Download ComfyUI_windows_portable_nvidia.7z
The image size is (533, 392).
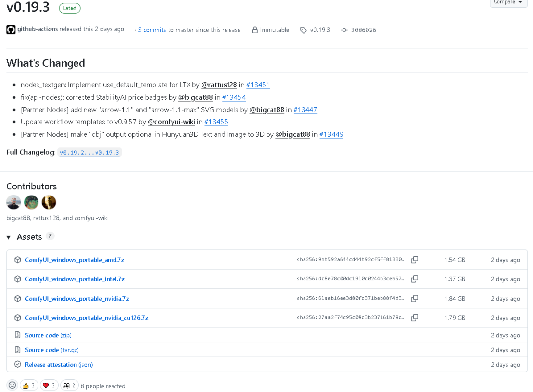pos(77,299)
